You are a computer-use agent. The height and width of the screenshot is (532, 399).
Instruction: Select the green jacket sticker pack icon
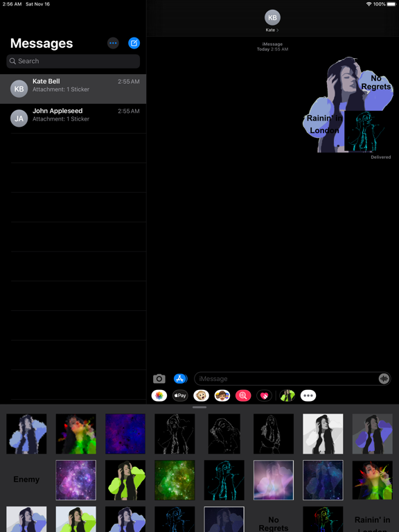pyautogui.click(x=287, y=396)
